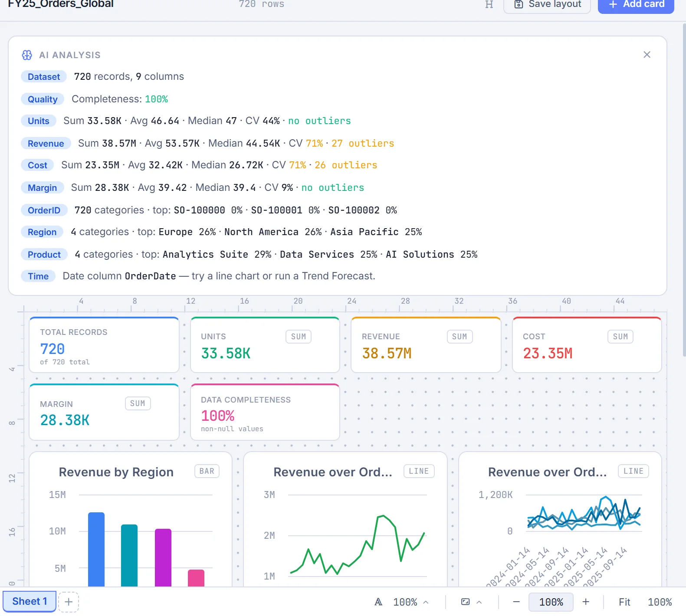Click the zoom level 100% field
The image size is (686, 616).
[x=551, y=602]
